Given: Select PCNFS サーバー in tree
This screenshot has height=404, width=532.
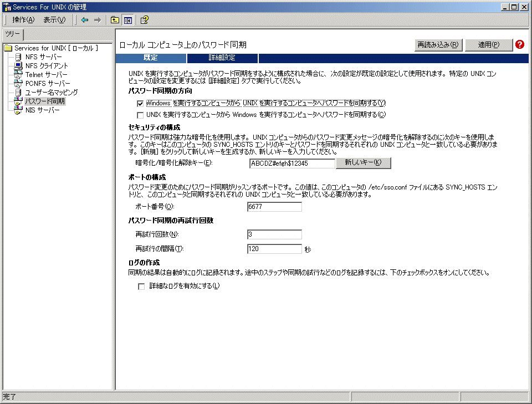Looking at the screenshot, I should coord(48,84).
